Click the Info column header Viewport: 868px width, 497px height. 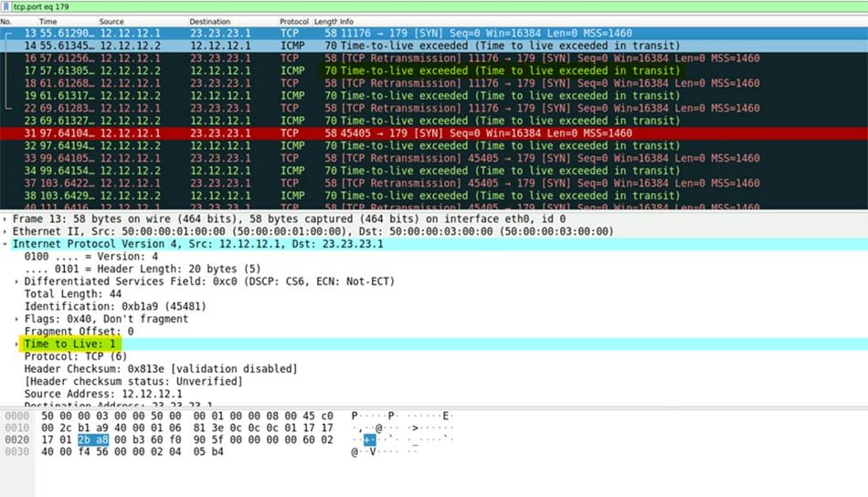347,21
